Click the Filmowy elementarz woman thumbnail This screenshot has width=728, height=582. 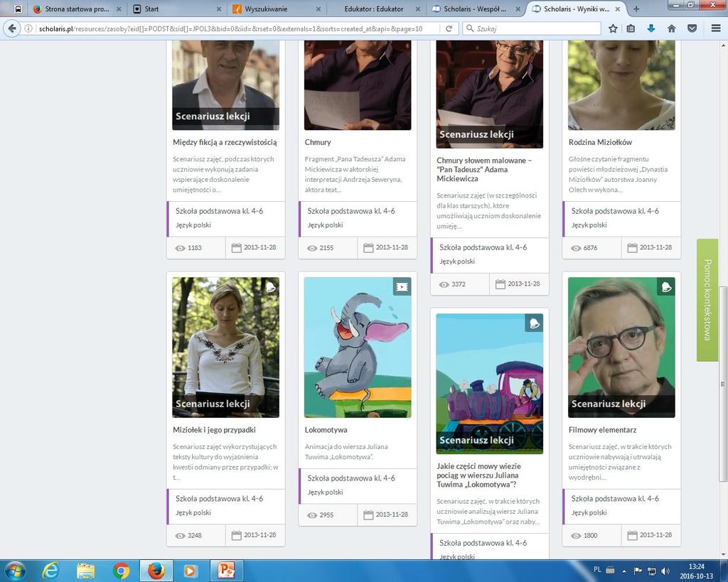(621, 347)
